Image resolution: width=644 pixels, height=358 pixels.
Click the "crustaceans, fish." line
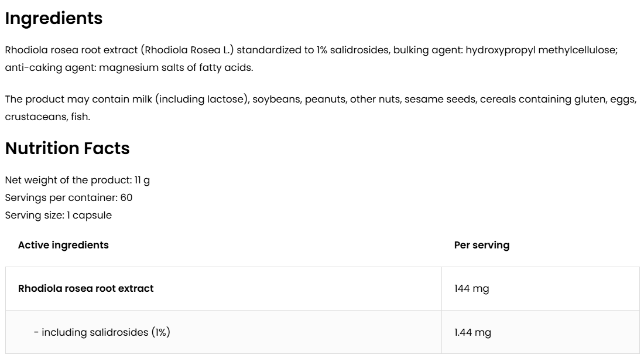[x=47, y=117]
